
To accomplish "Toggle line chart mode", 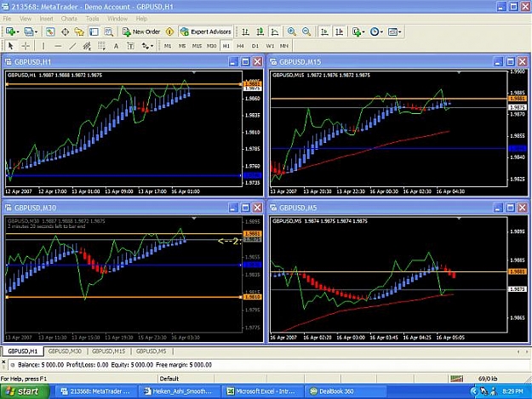I will (275, 31).
